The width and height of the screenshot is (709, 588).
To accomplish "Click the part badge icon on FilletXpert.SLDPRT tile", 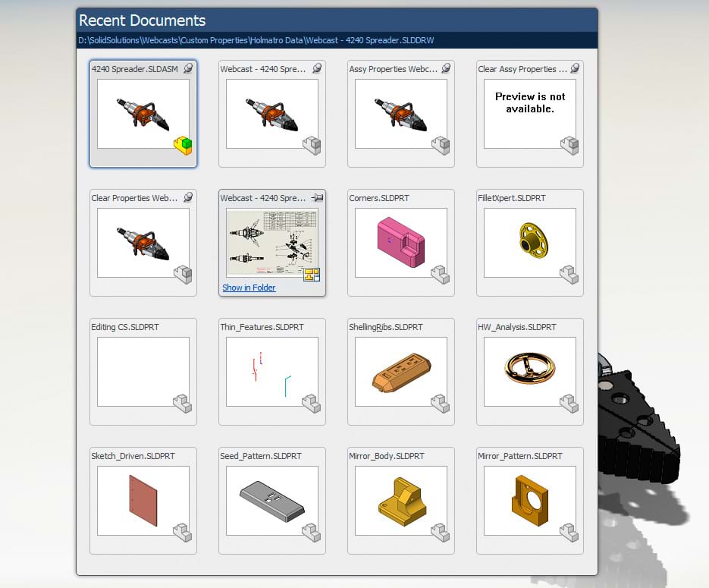I will [569, 275].
